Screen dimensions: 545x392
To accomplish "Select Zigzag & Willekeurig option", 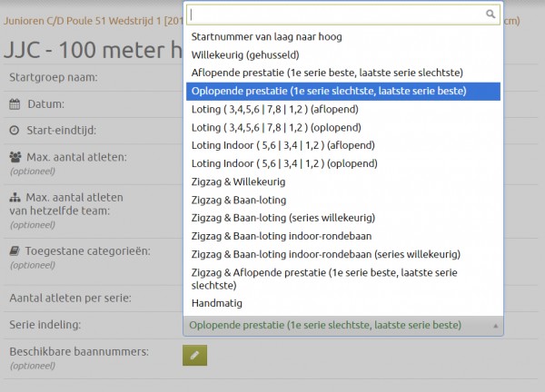I will 237,181.
